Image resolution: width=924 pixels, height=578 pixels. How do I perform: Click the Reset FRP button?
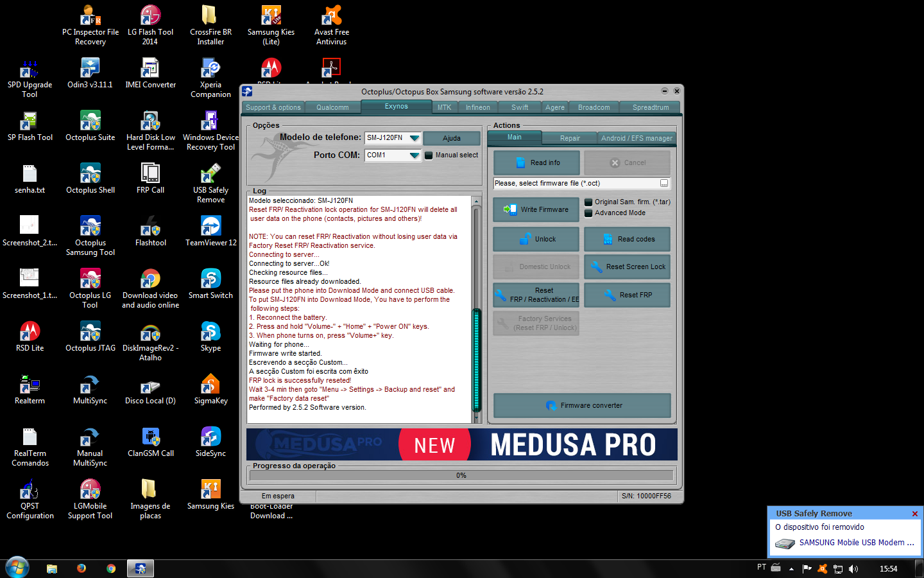click(628, 295)
